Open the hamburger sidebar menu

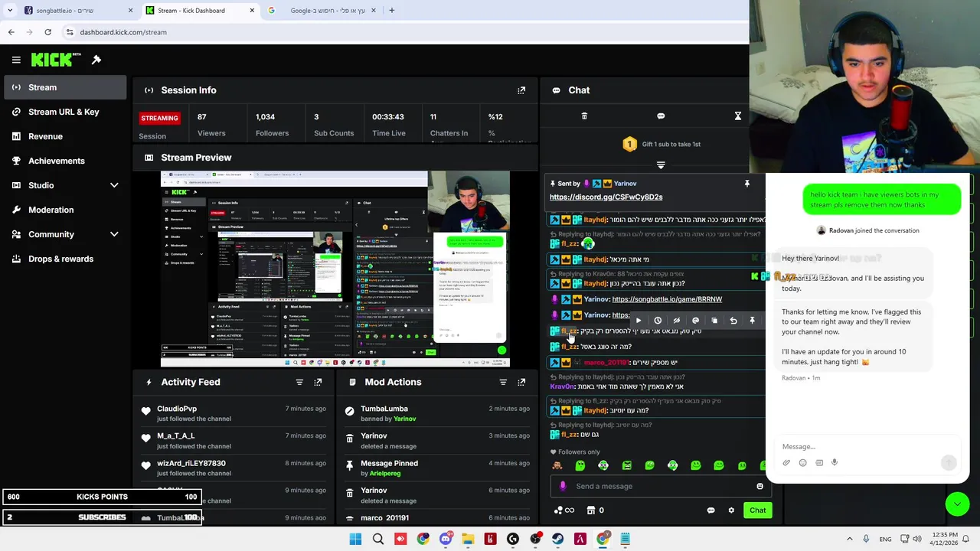(16, 60)
